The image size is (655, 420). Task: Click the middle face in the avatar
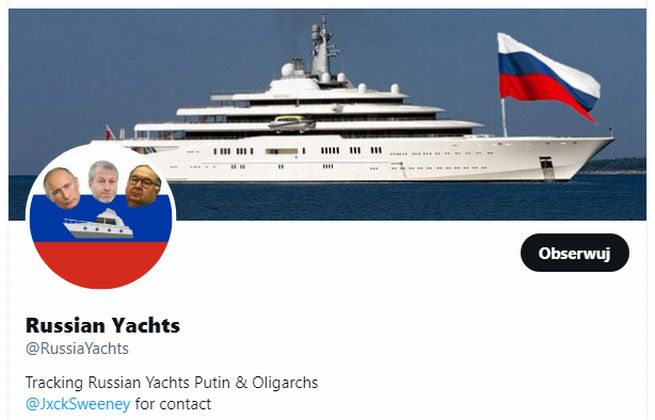point(104,181)
